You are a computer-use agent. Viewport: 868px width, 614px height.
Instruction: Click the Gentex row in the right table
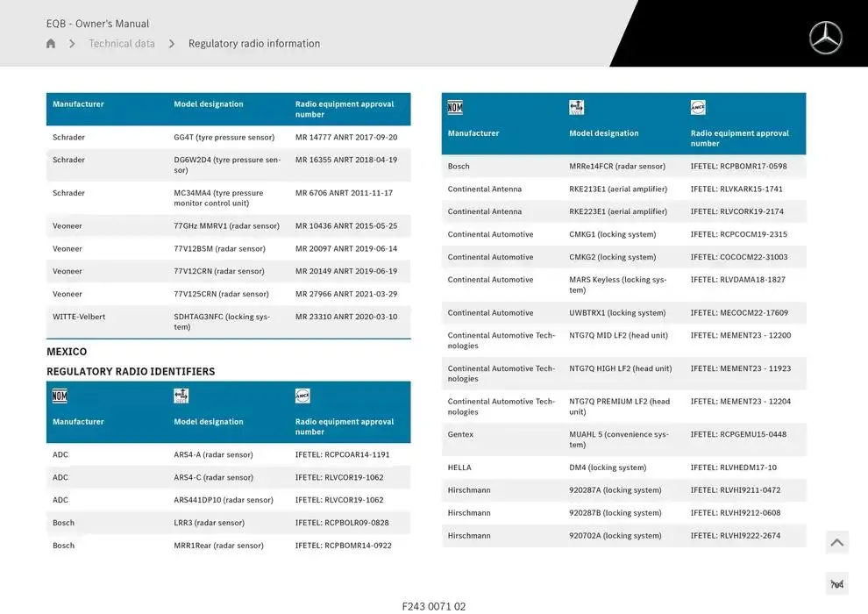pyautogui.click(x=460, y=434)
